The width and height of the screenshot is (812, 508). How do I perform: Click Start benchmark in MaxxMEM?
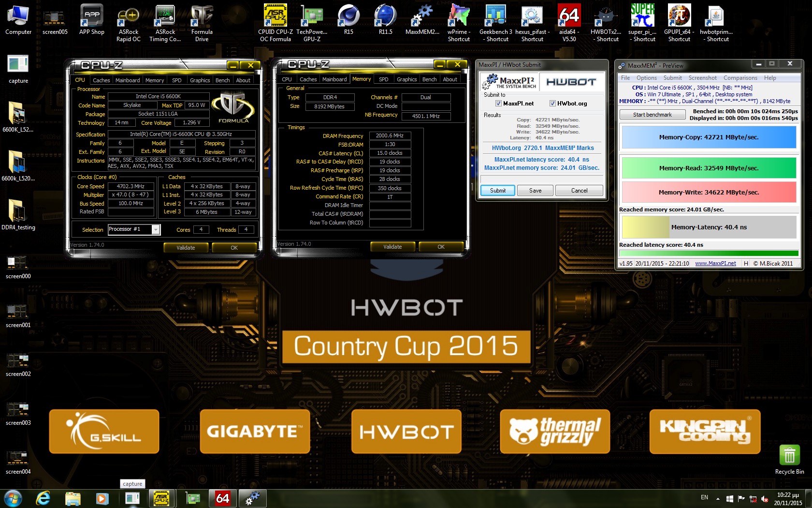[652, 115]
